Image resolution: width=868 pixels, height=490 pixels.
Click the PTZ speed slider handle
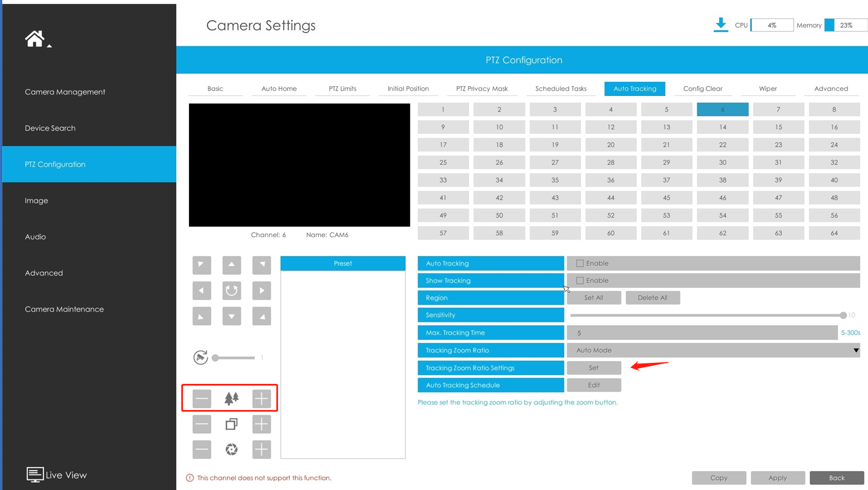click(x=216, y=358)
